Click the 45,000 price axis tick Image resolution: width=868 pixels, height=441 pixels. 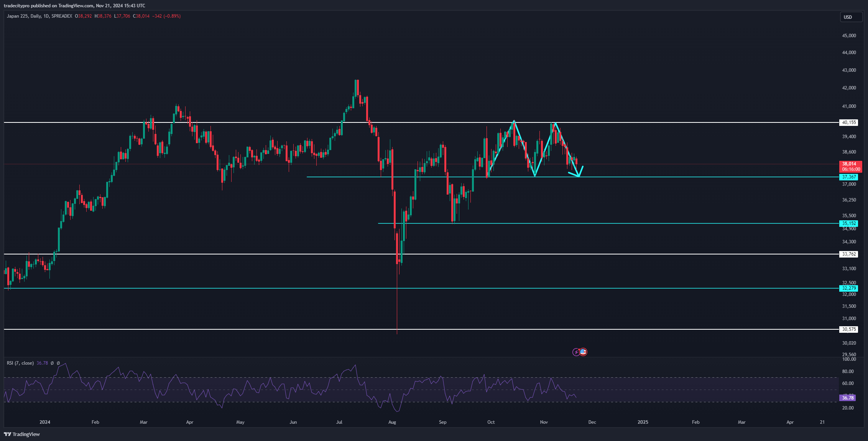[x=849, y=36]
